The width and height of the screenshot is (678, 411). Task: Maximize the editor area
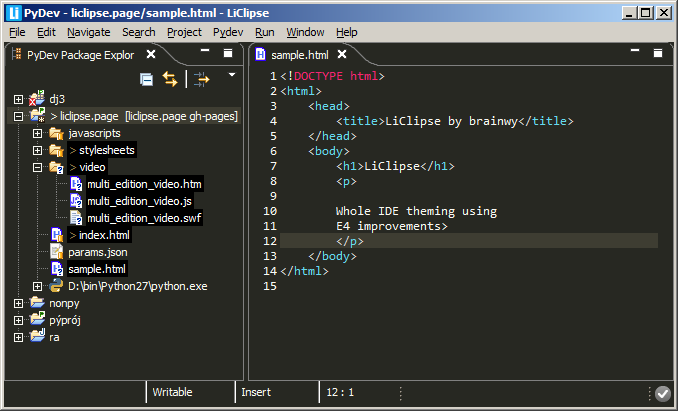658,53
